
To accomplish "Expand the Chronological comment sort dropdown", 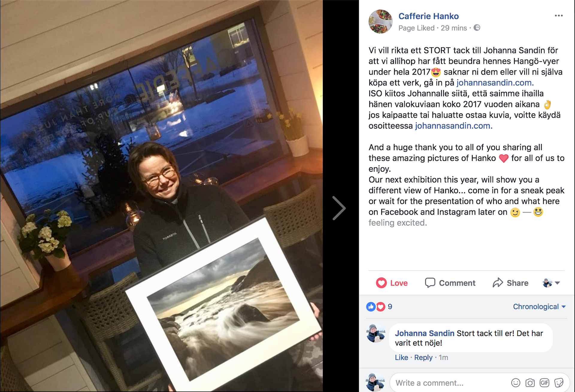I will coord(539,307).
